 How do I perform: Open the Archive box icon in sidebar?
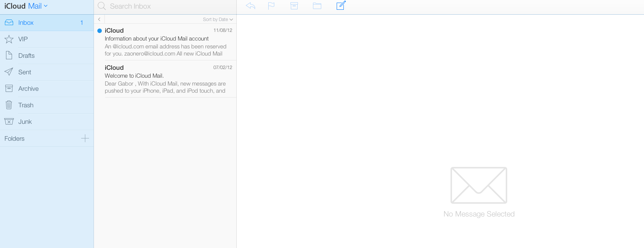(9, 89)
